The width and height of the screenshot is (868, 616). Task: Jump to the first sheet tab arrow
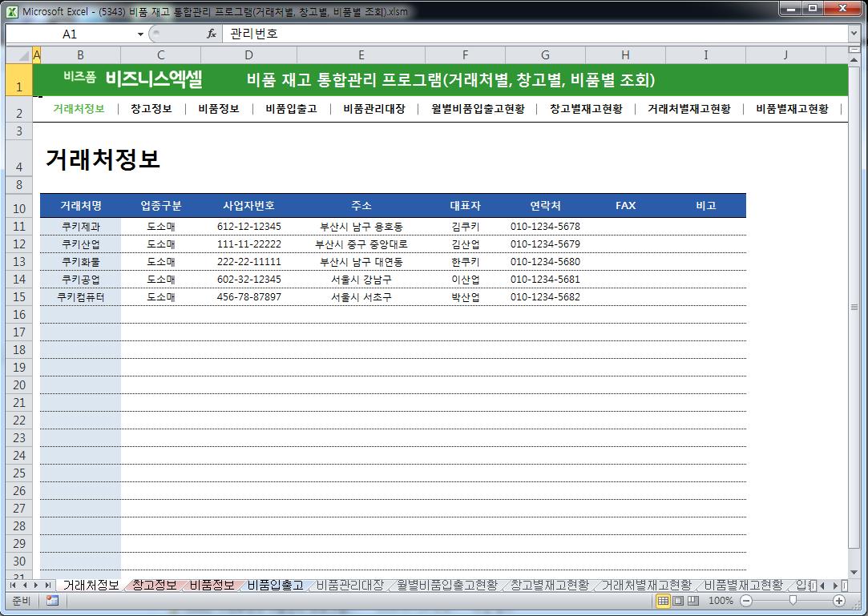(x=12, y=586)
